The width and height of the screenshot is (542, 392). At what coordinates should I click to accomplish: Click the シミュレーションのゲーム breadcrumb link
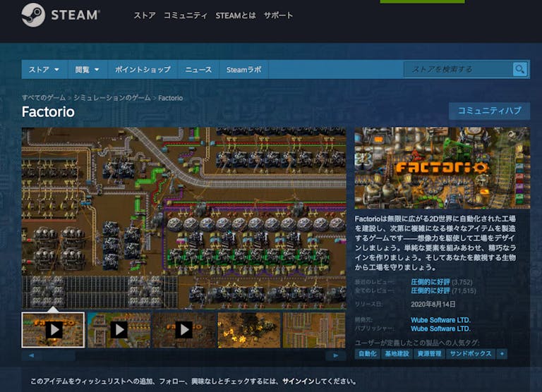(x=112, y=98)
